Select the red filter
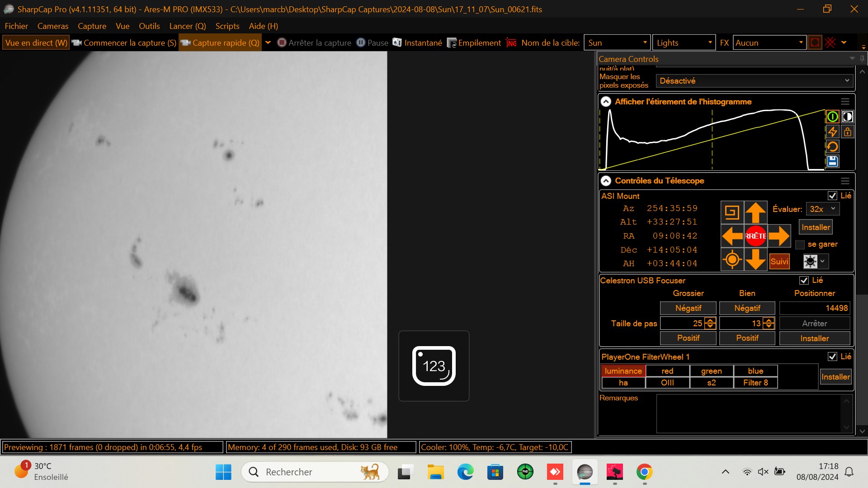Screen dimensions: 868x488 (x=667, y=371)
